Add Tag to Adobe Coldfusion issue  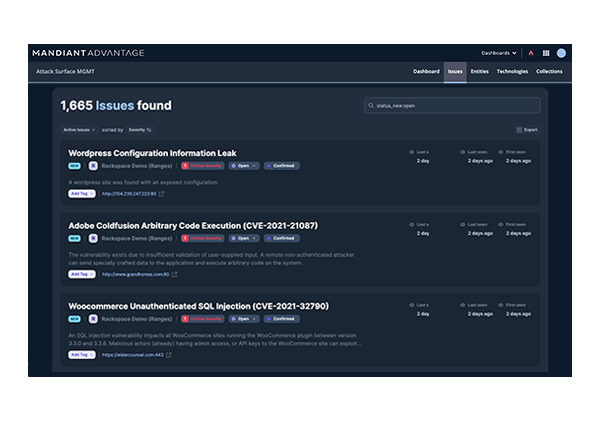click(82, 274)
